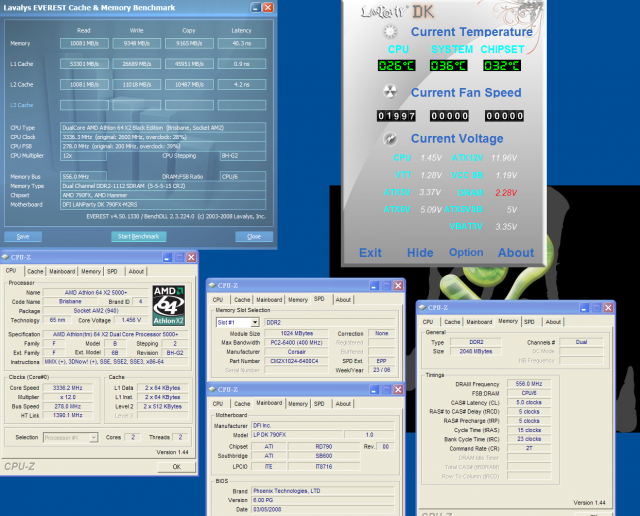
Task: Click the temperature sun icon in LANParty monitor
Action: coord(390,31)
